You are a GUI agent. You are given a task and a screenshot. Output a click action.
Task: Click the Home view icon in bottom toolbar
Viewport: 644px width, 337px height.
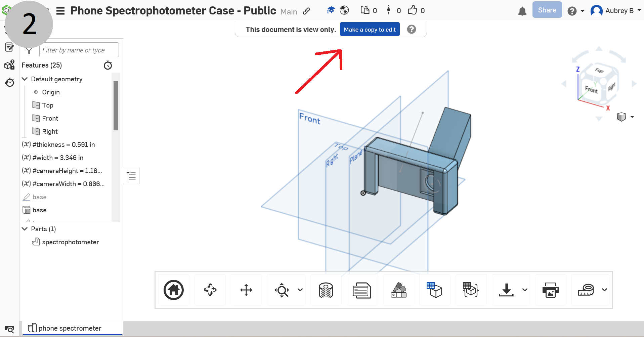[174, 290]
